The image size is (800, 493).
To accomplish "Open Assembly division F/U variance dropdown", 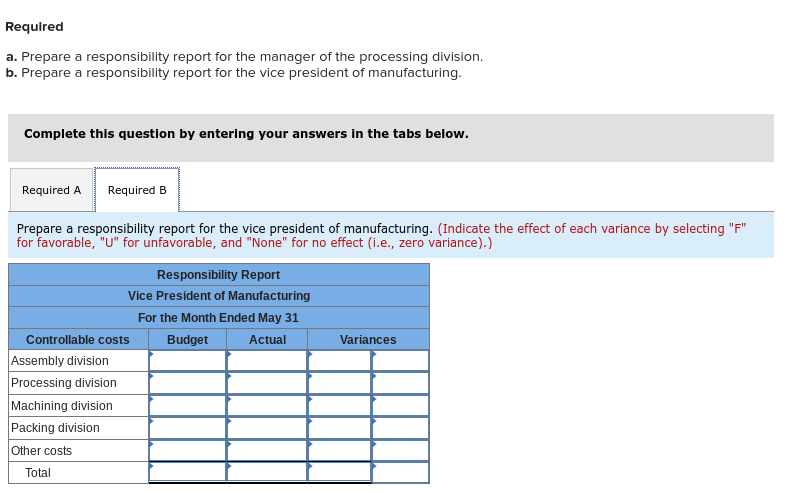I will click(401, 360).
